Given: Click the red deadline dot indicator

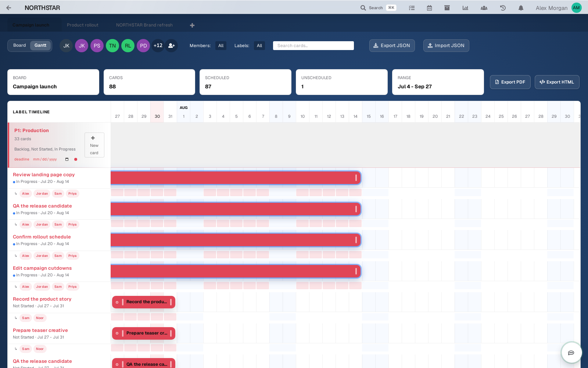Looking at the screenshot, I should [x=76, y=159].
